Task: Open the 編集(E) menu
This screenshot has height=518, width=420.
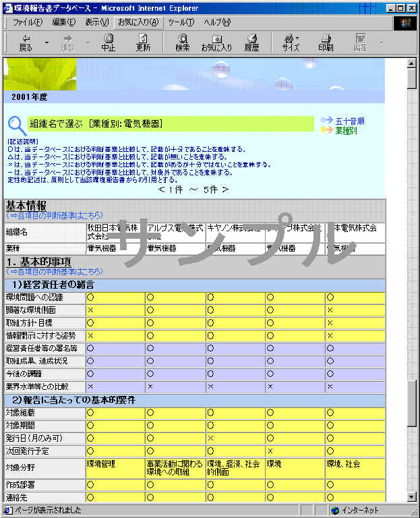Action: [64, 22]
